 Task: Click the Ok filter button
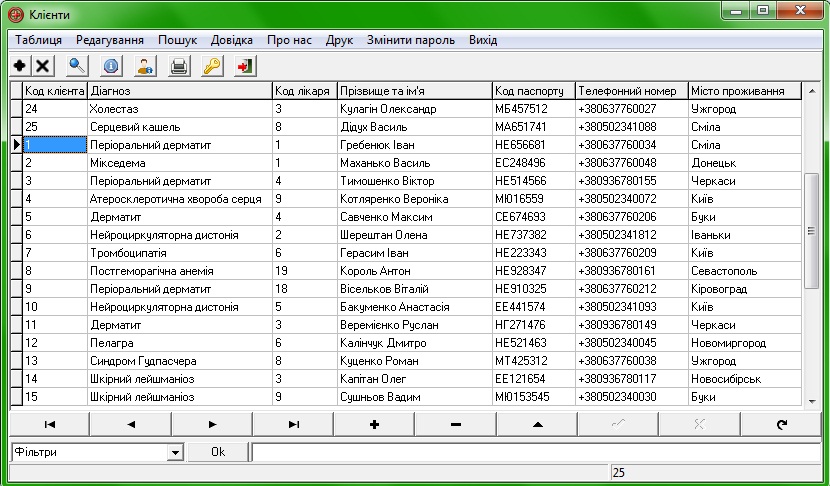click(x=218, y=452)
